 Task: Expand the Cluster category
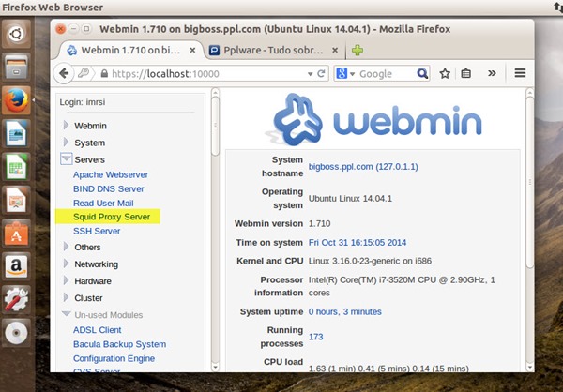pyautogui.click(x=66, y=297)
